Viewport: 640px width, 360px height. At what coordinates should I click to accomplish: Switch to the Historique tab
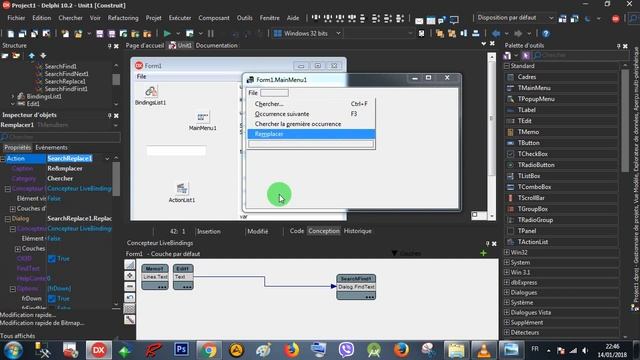(358, 231)
